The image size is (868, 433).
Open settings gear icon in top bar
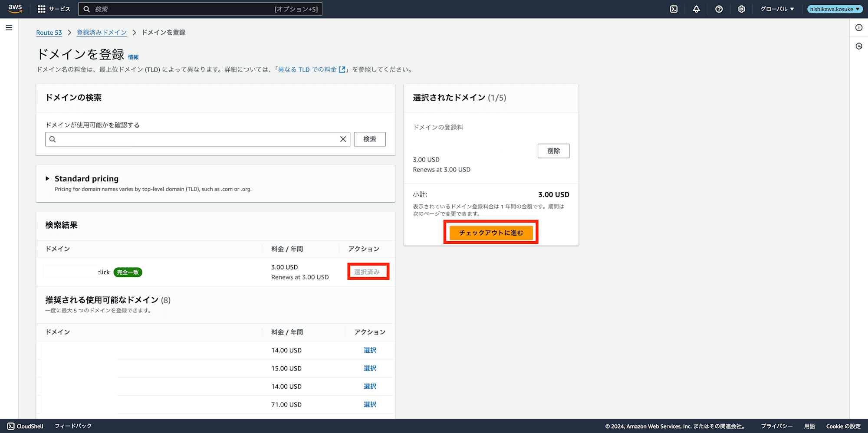click(x=741, y=9)
